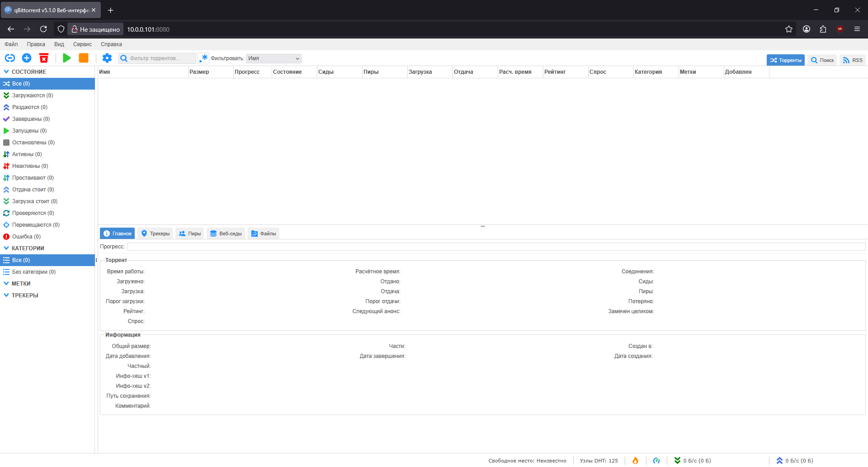This screenshot has height=467, width=868.
Task: Click the connection status flame icon
Action: [635, 460]
